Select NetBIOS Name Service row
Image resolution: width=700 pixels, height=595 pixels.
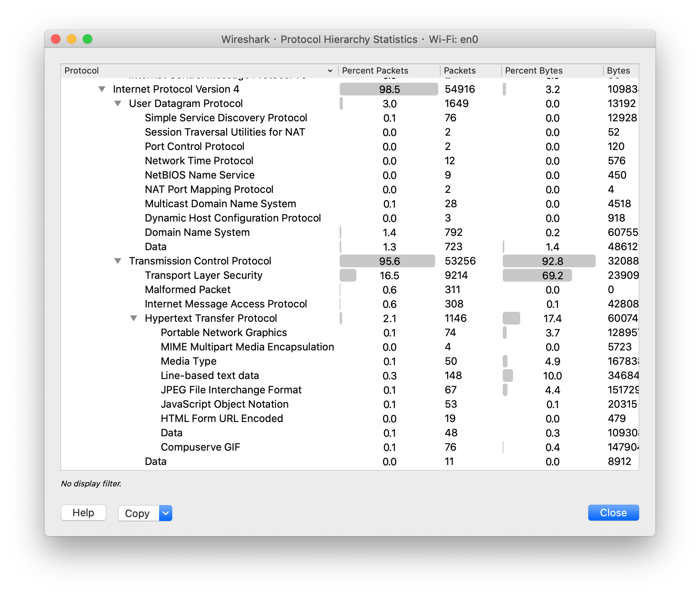(x=350, y=175)
